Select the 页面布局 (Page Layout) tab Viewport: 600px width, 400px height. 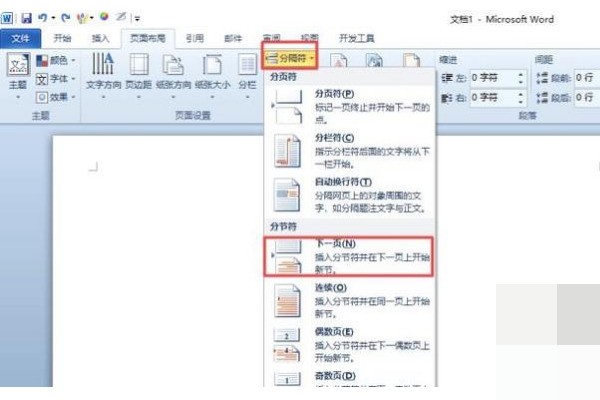[148, 38]
